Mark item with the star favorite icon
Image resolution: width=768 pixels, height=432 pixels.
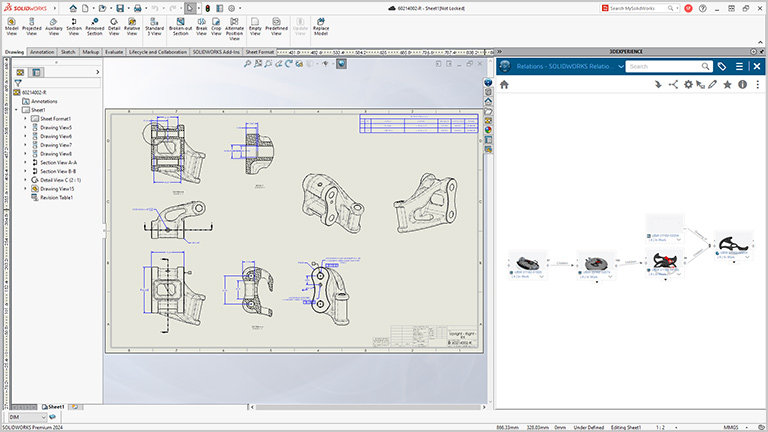pyautogui.click(x=727, y=85)
